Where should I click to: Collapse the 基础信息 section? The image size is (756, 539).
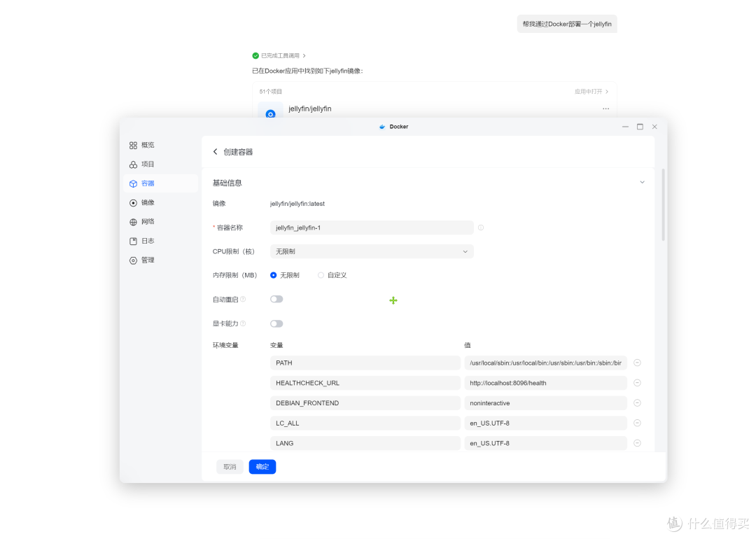pos(642,182)
